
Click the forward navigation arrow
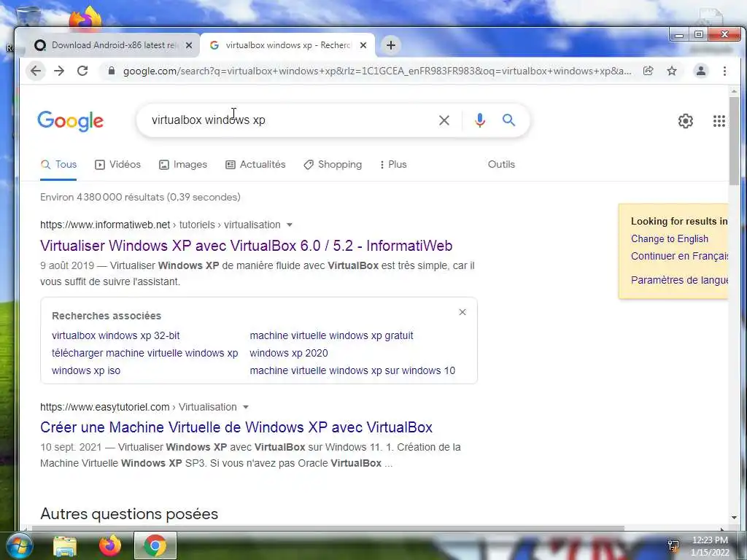point(59,71)
